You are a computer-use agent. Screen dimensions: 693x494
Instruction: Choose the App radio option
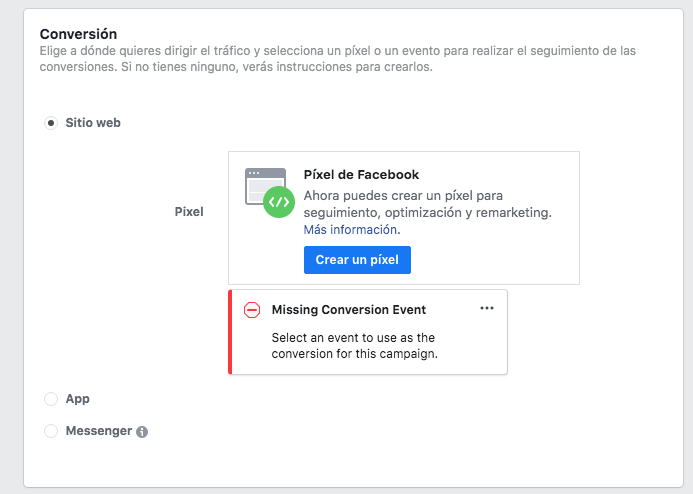[x=51, y=399]
